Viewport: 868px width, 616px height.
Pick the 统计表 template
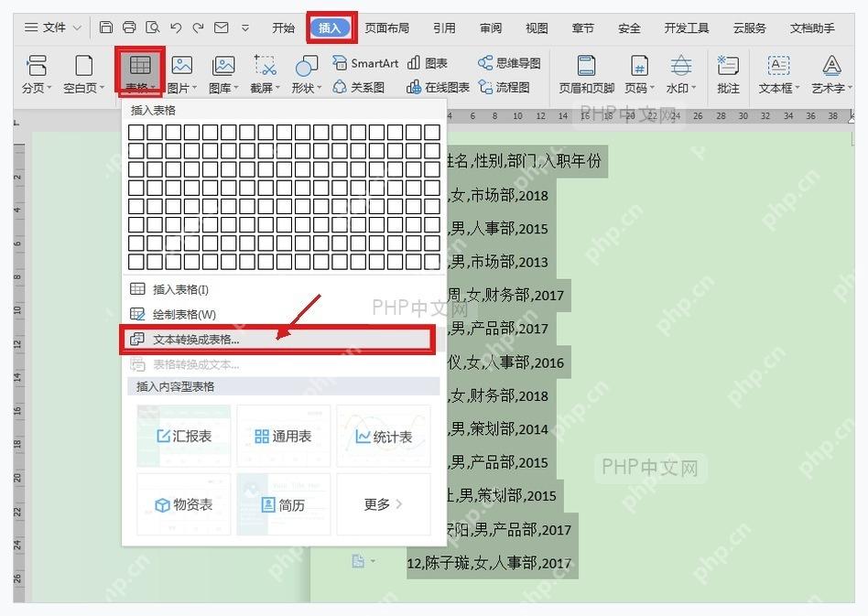point(383,436)
